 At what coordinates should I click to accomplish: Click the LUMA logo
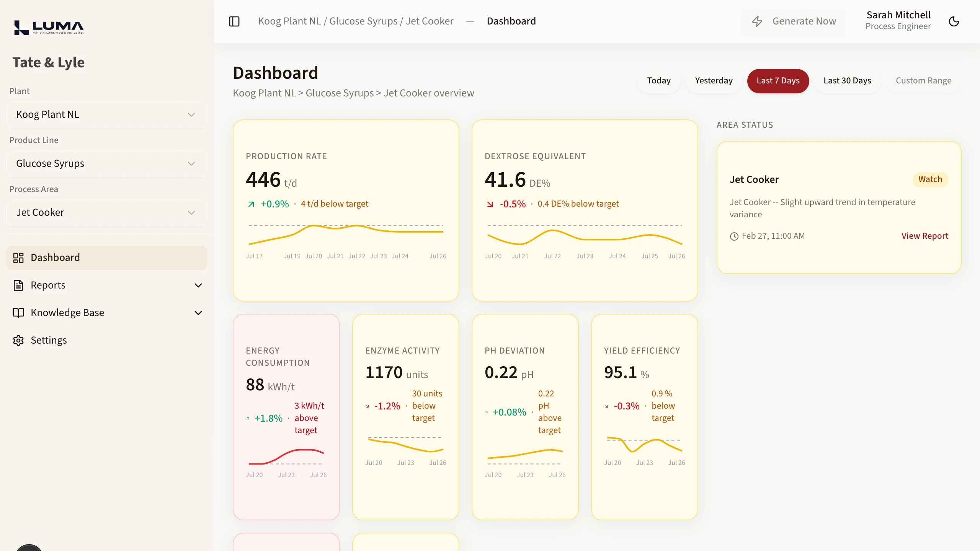(49, 27)
